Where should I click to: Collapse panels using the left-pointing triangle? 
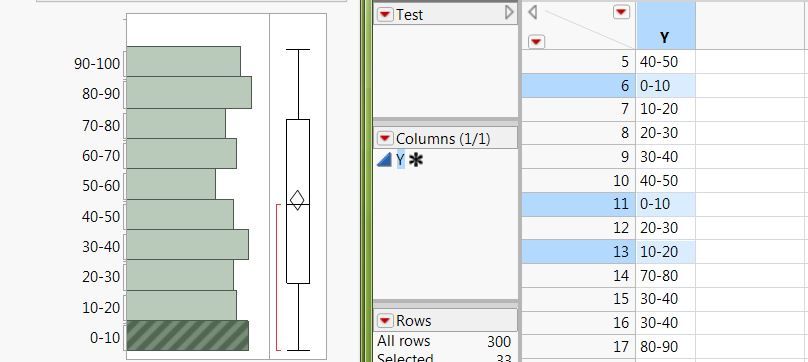point(532,12)
